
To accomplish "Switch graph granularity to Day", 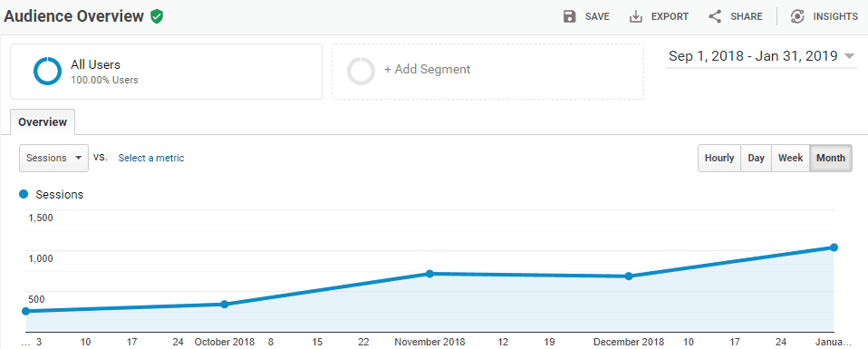I will tap(756, 158).
